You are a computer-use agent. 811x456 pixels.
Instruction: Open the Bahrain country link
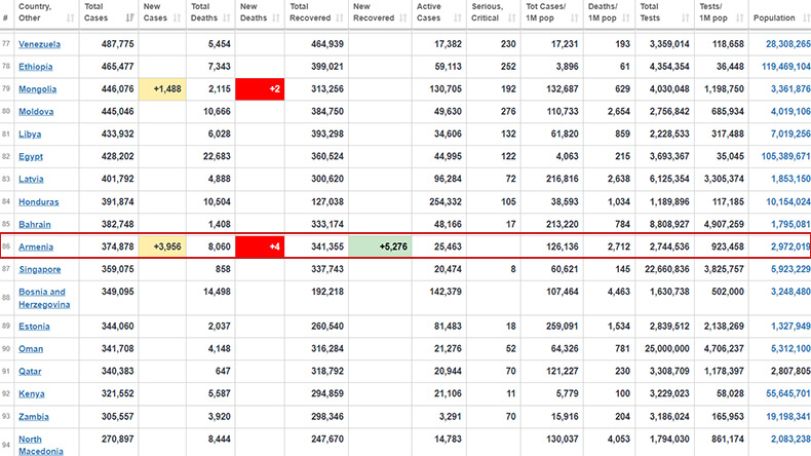(x=35, y=224)
